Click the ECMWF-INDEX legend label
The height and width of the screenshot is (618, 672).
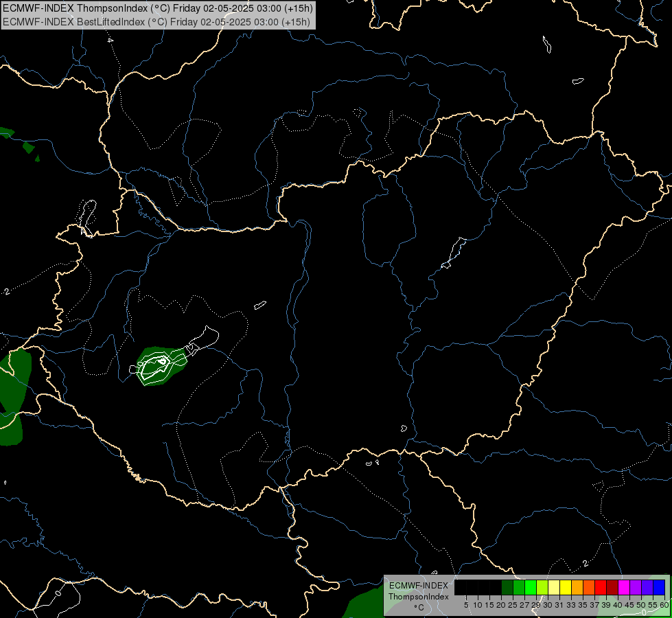(x=419, y=586)
